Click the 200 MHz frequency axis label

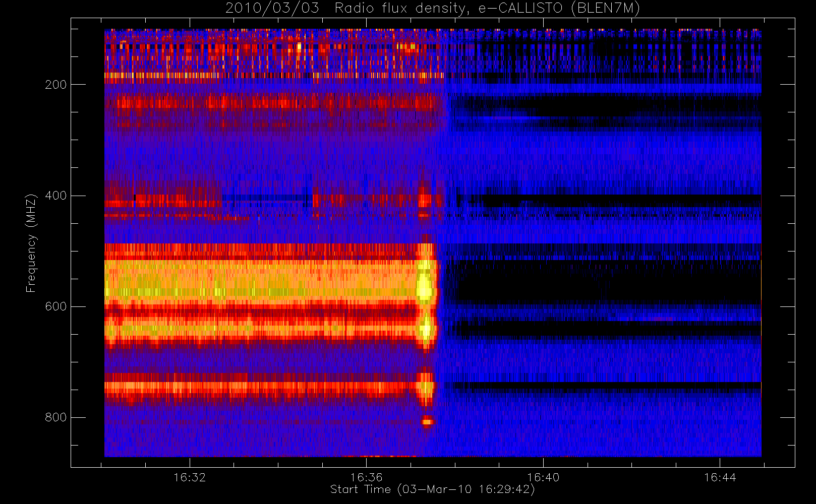pos(55,85)
